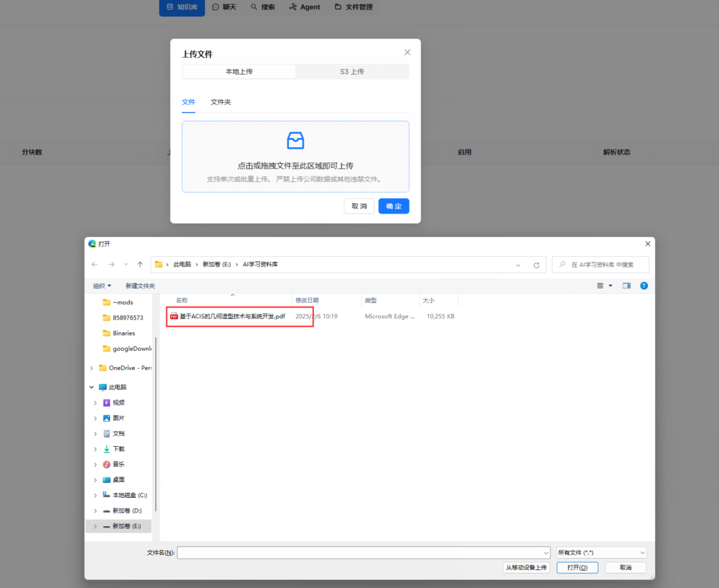The height and width of the screenshot is (588, 719).
Task: Expand the 此电脑 tree node
Action: click(x=91, y=387)
